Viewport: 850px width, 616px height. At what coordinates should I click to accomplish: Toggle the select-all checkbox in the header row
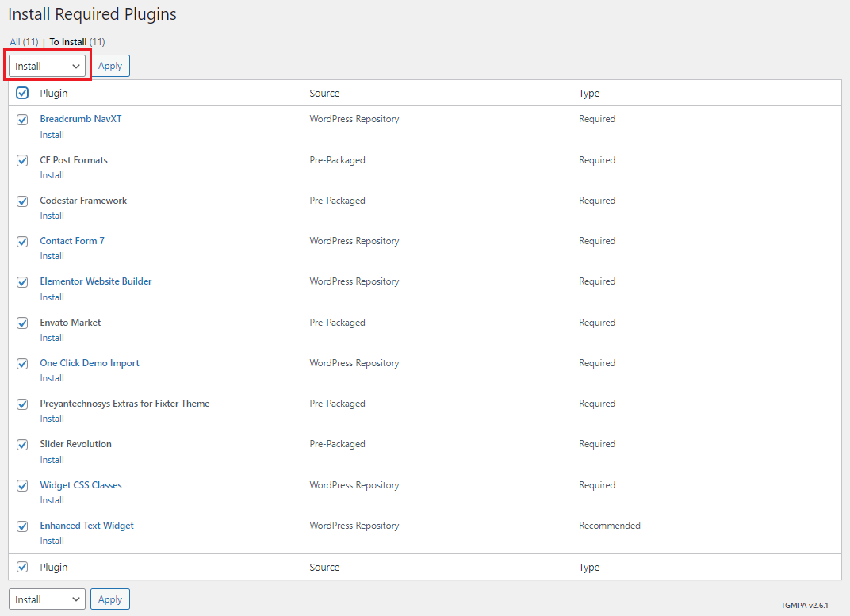click(22, 94)
